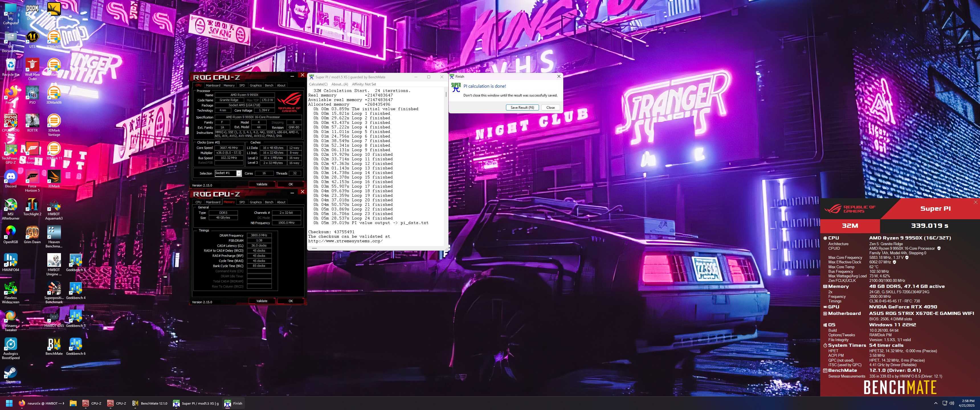
Task: Launch 3DMark Vantage from desktop
Action: [54, 125]
